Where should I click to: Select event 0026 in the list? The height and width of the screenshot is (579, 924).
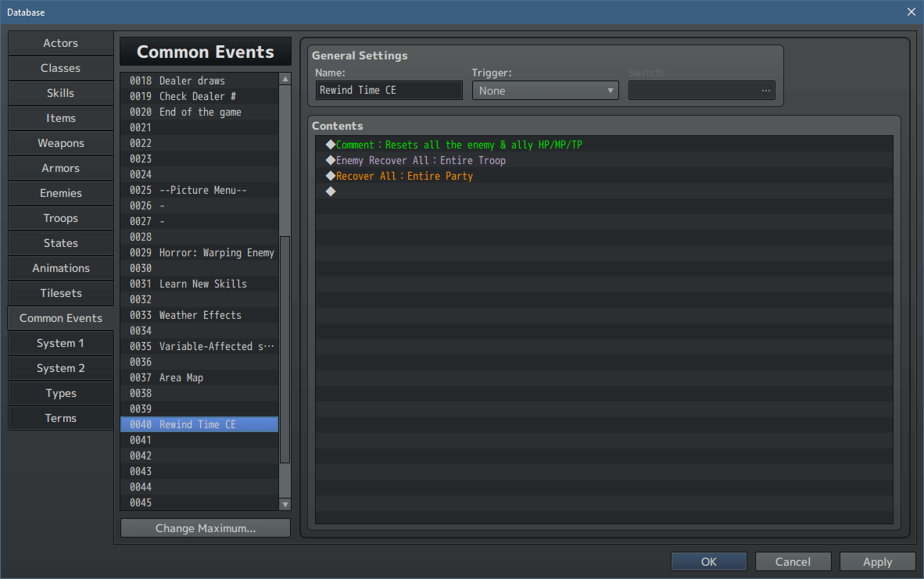point(199,206)
